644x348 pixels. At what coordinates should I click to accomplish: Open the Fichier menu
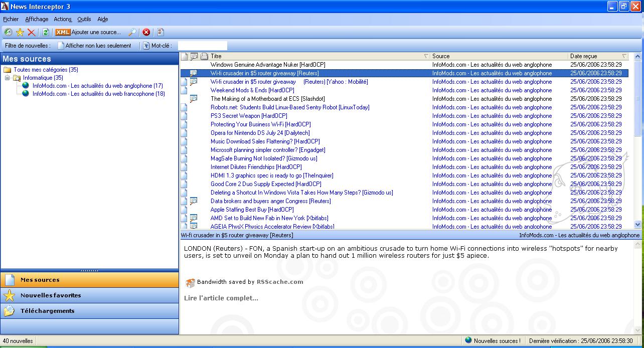click(x=11, y=19)
